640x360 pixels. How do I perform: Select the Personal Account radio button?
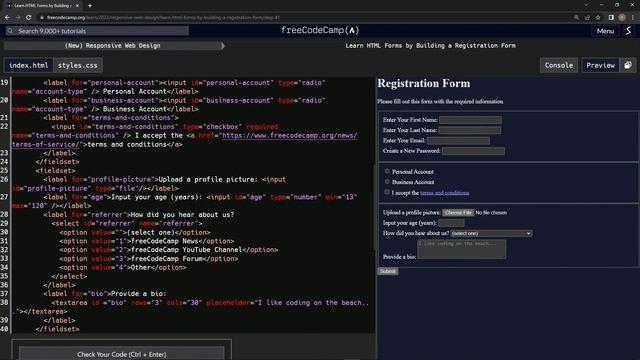click(387, 171)
